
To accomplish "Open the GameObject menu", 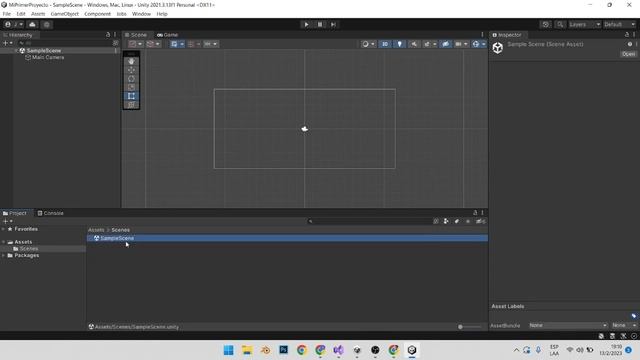I will click(x=64, y=14).
